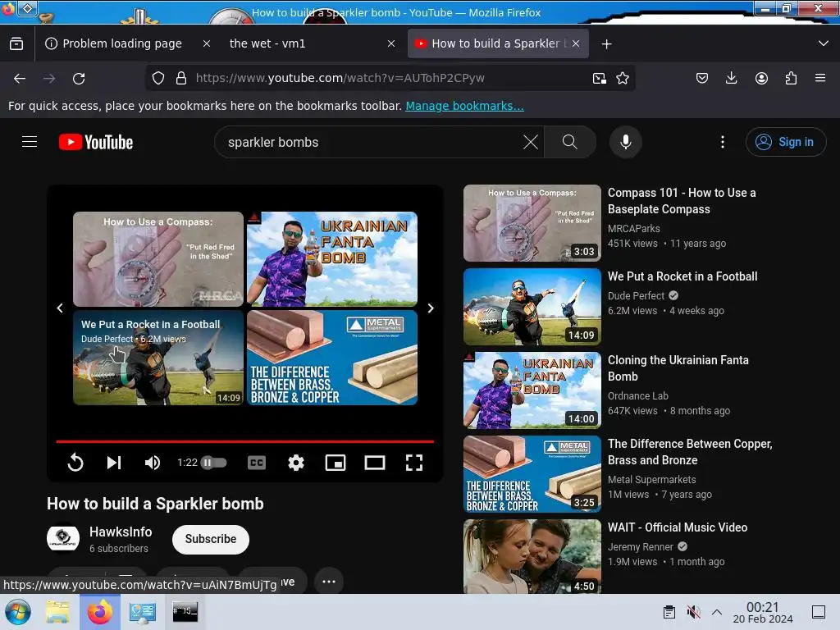Open a new browser tab

606,44
